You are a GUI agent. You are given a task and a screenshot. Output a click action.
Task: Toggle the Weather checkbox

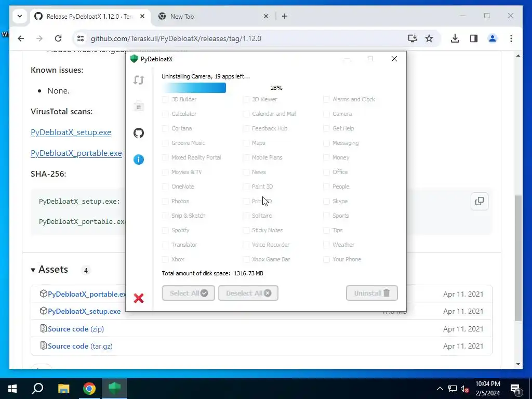[326, 245]
